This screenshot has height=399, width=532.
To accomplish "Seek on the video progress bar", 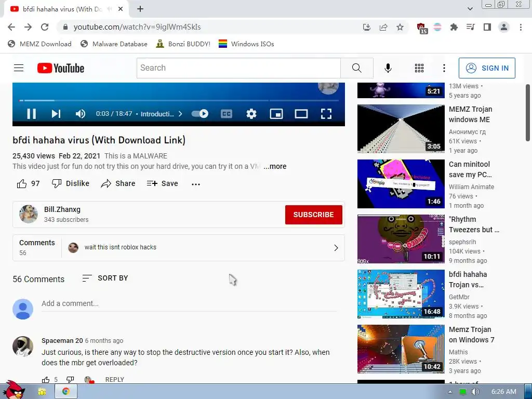I will pyautogui.click(x=179, y=100).
